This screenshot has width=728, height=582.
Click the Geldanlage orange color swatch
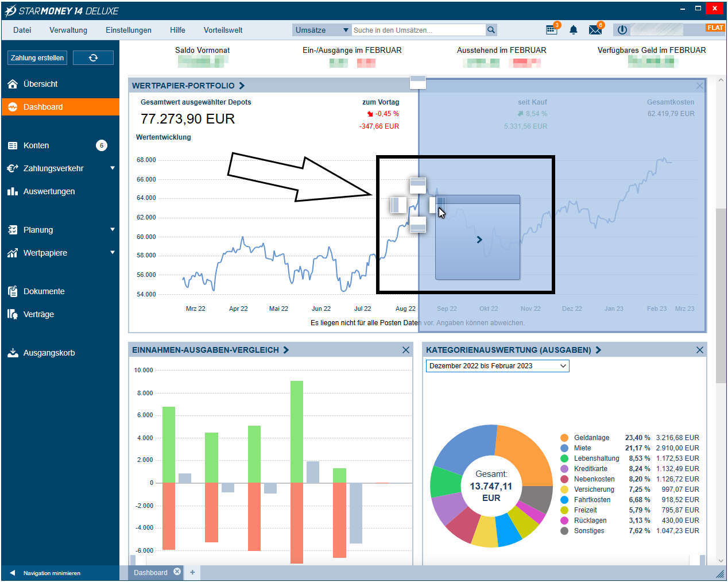tap(564, 438)
